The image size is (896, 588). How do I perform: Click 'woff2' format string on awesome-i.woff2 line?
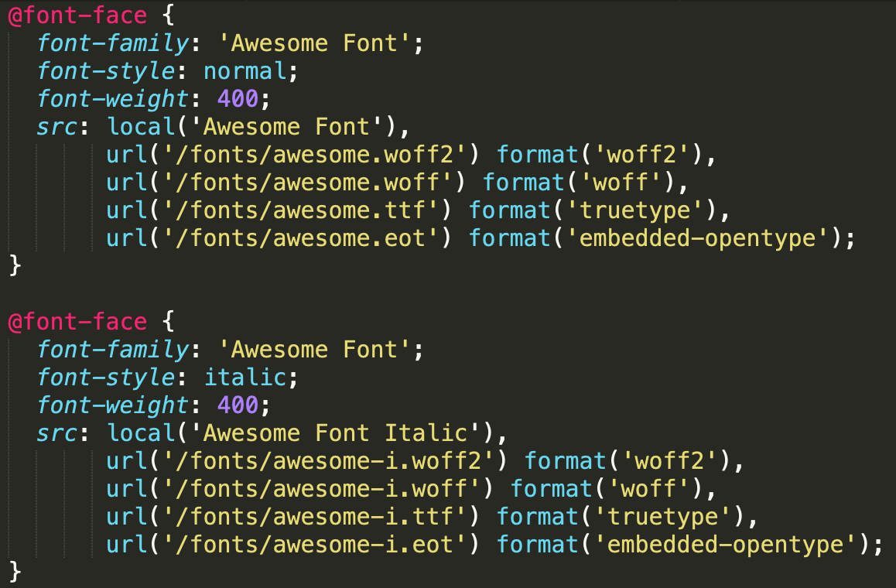[671, 461]
